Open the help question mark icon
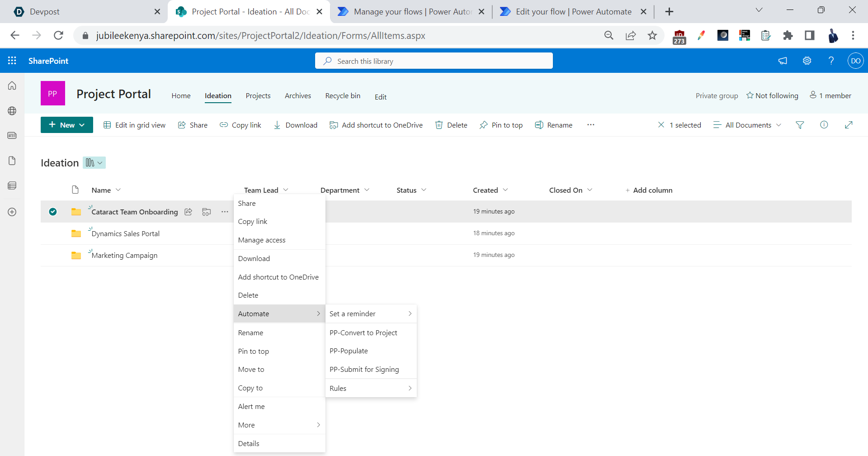 coord(831,61)
